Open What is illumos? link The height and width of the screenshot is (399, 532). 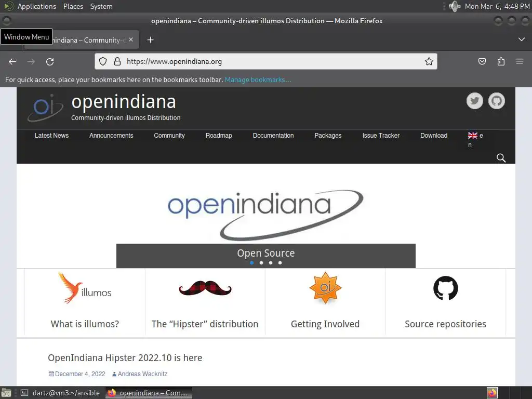(x=85, y=324)
